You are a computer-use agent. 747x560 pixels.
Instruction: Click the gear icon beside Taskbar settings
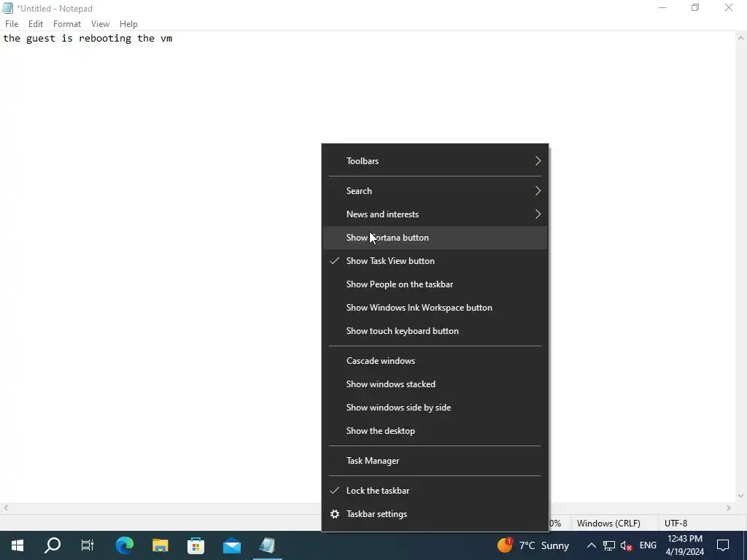(335, 514)
